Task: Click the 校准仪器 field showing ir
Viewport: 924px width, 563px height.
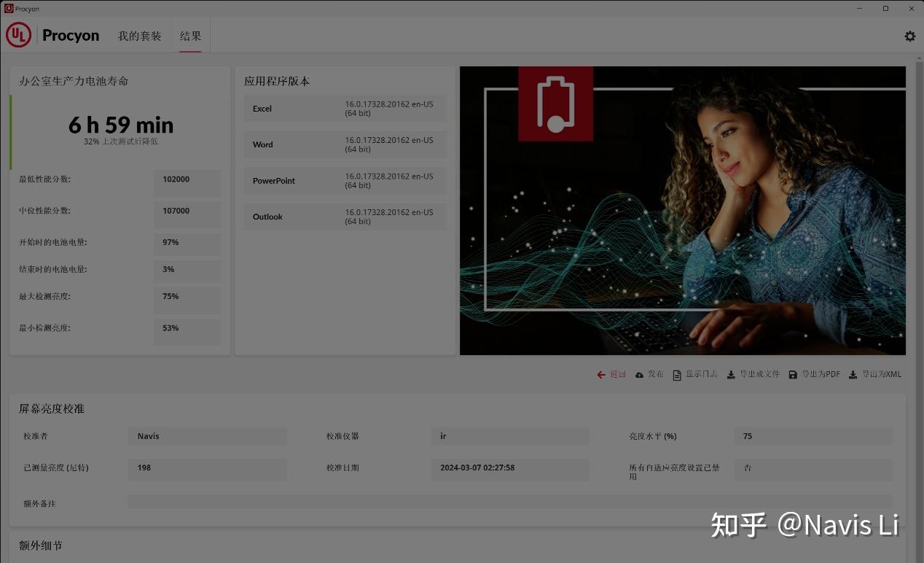Action: coord(510,436)
